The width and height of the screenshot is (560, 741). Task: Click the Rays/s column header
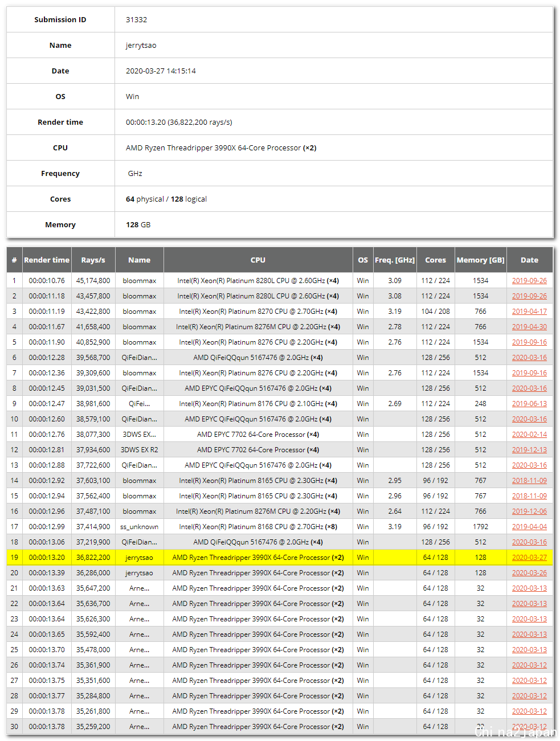(x=93, y=260)
